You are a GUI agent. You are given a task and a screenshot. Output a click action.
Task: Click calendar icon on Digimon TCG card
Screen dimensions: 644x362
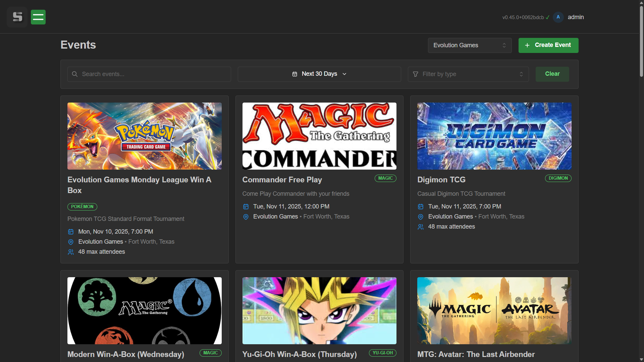click(x=421, y=207)
